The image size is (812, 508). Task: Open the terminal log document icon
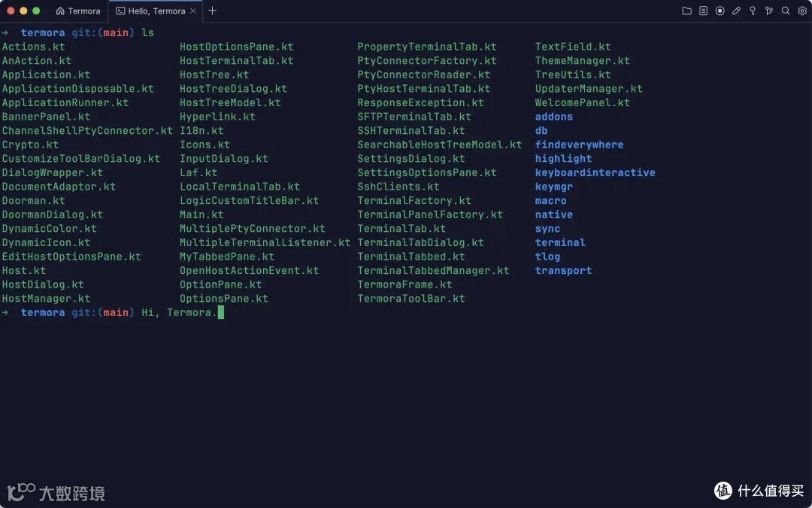click(x=703, y=11)
